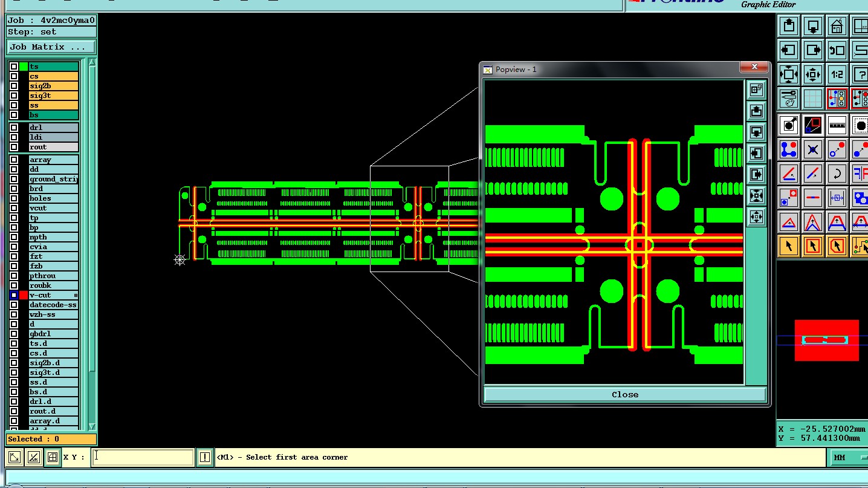Click Close button in Popview window
The height and width of the screenshot is (488, 868).
tap(625, 394)
